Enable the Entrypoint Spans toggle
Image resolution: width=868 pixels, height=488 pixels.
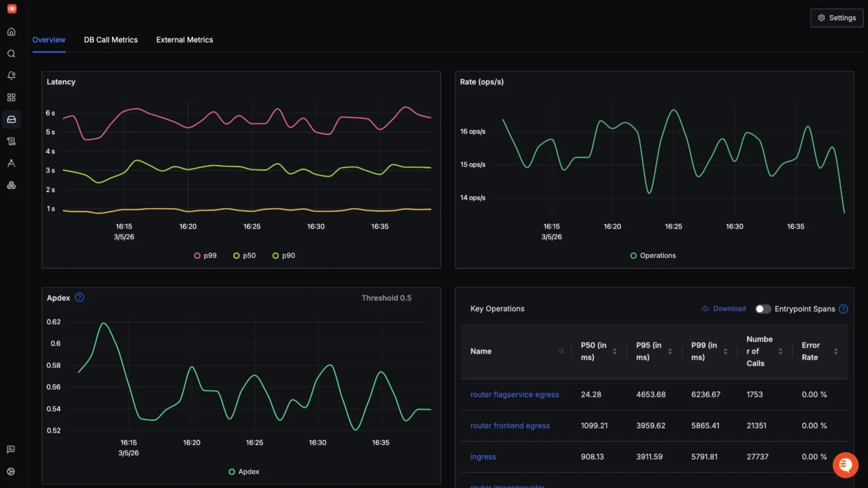point(763,308)
